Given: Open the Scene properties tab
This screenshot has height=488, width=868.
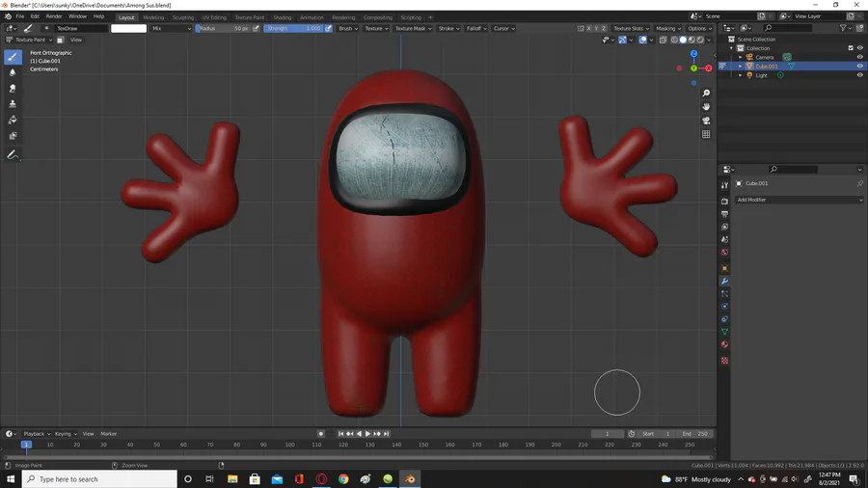Looking at the screenshot, I should tap(724, 239).
